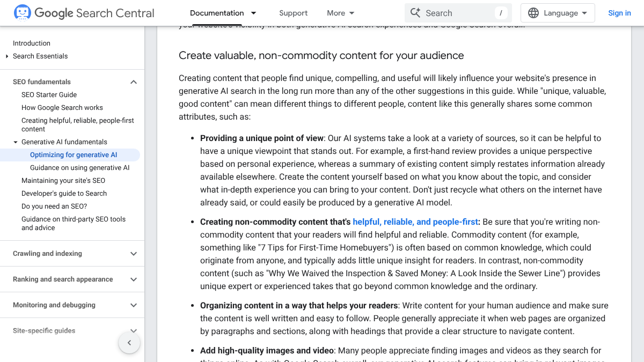Viewport: 644px width, 362px height.
Task: Expand the Site-specific guides chevron
Action: pos(134,331)
